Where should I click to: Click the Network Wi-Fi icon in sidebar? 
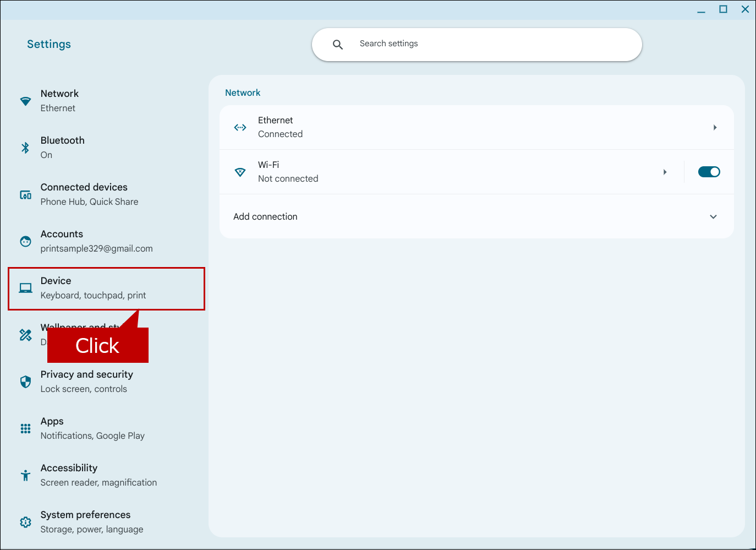tap(25, 101)
